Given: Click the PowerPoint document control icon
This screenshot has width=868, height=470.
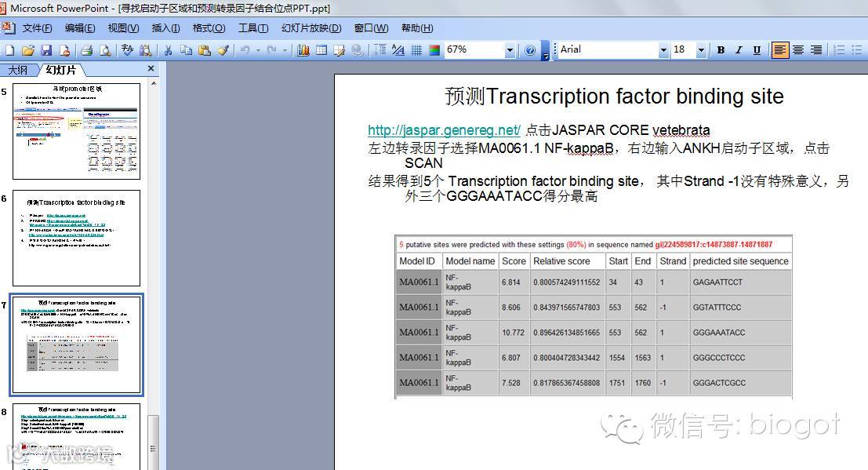Looking at the screenshot, I should coord(9,27).
